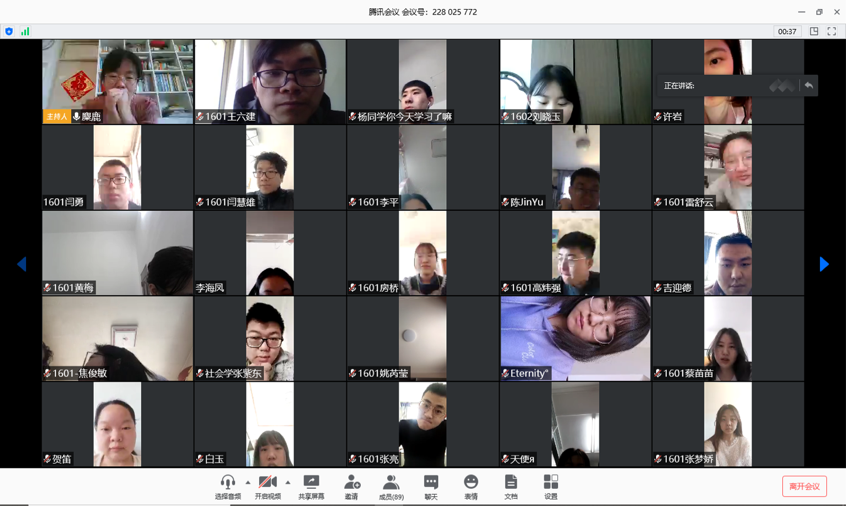This screenshot has height=506, width=846.
Task: Toggle fullscreen mode at top right
Action: [x=832, y=31]
